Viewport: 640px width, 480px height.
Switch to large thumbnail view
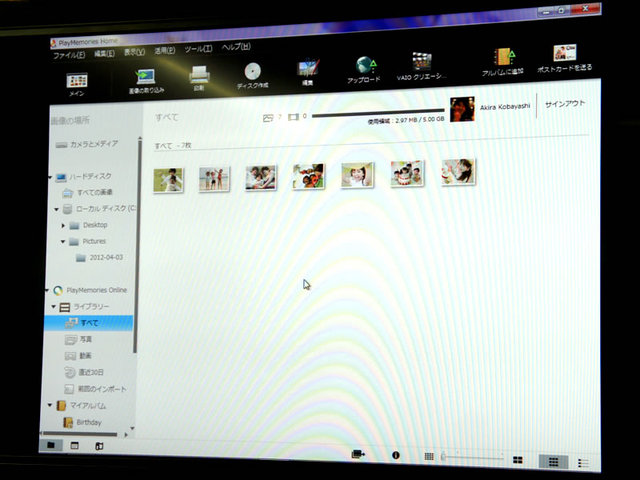point(518,460)
